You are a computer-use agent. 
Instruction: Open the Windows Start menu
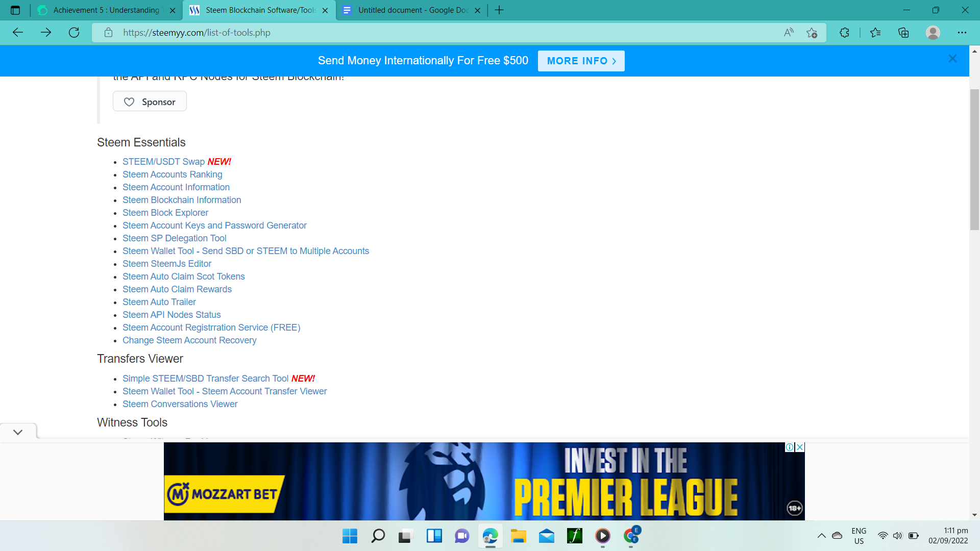(x=350, y=536)
